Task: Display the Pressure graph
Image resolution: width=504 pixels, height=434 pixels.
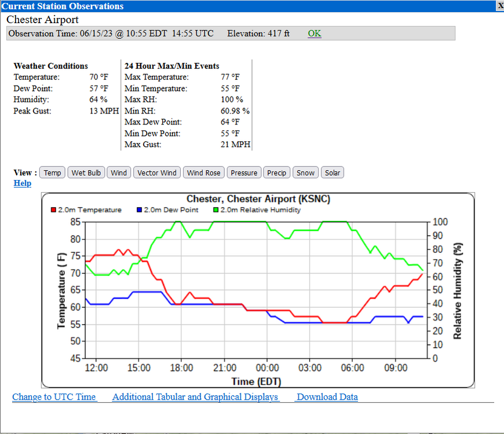Action: click(x=244, y=172)
